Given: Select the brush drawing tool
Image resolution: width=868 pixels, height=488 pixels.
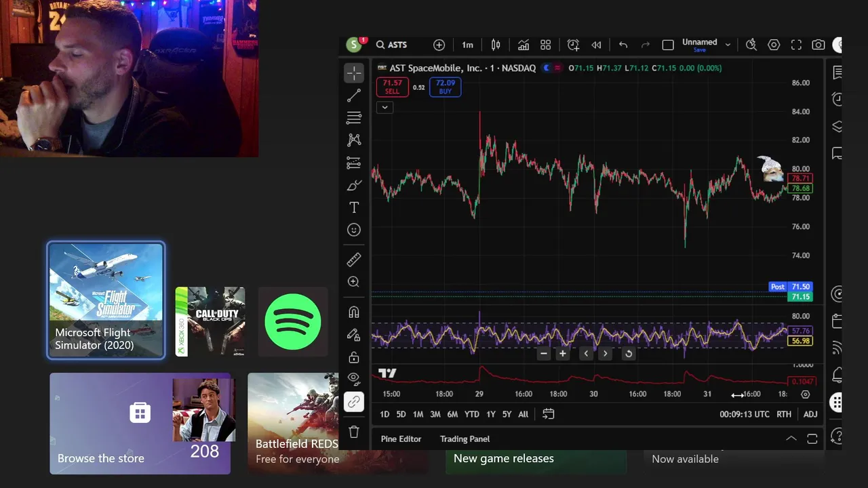Looking at the screenshot, I should (x=354, y=185).
